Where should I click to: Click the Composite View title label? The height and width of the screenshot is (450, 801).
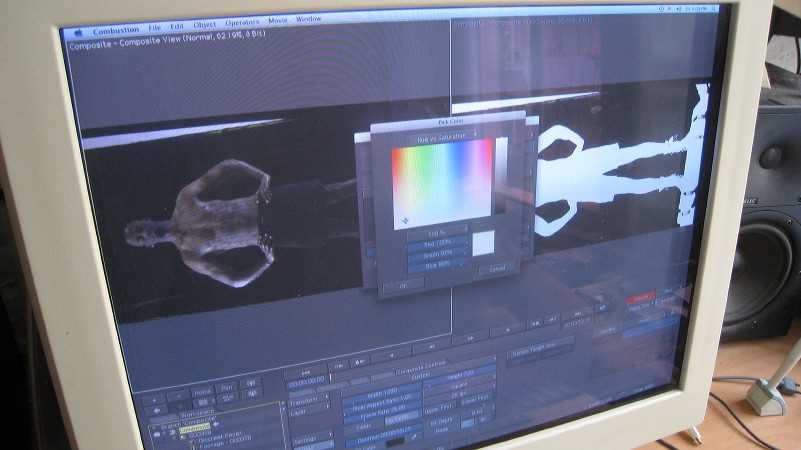[167, 40]
